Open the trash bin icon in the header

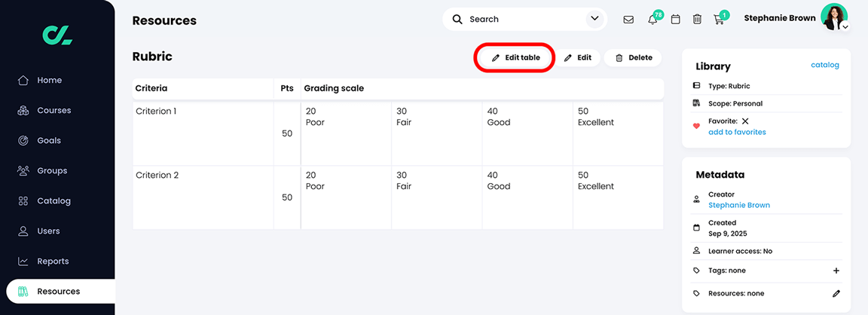697,20
